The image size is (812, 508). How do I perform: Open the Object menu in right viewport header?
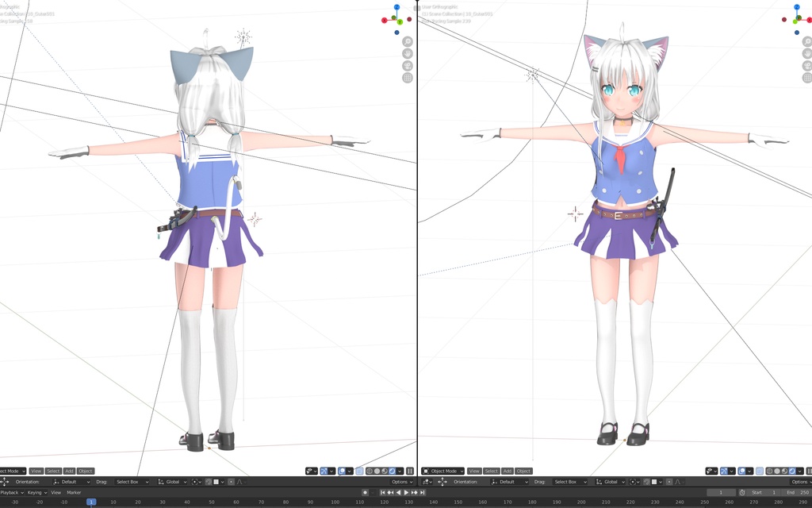coord(523,470)
